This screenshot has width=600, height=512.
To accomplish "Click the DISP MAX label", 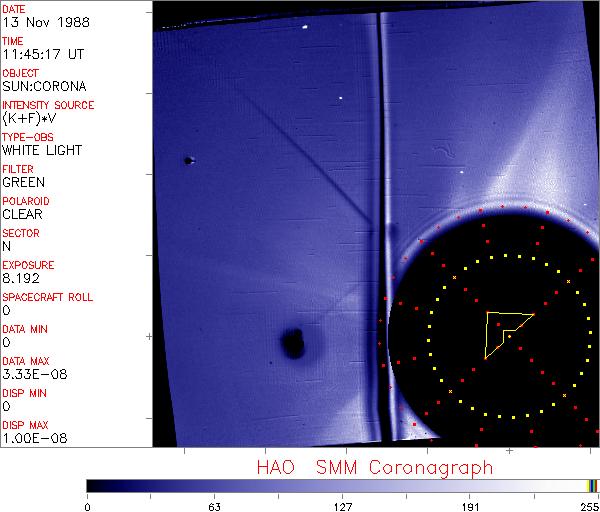I will pos(25,426).
